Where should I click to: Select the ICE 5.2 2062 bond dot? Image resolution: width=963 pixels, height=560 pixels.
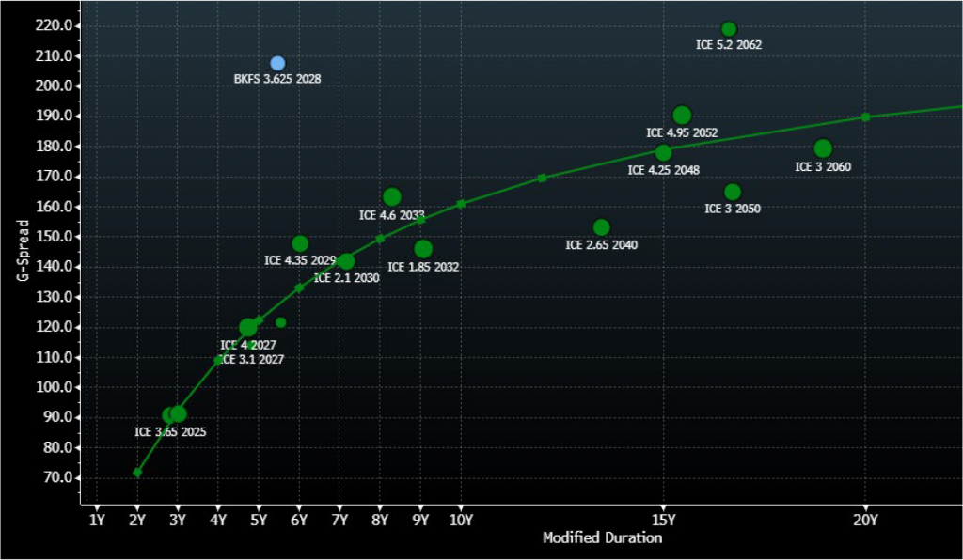(x=729, y=29)
